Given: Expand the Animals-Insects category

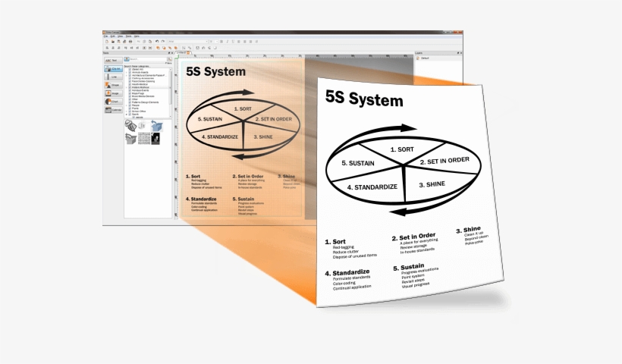Looking at the screenshot, I should [x=127, y=72].
